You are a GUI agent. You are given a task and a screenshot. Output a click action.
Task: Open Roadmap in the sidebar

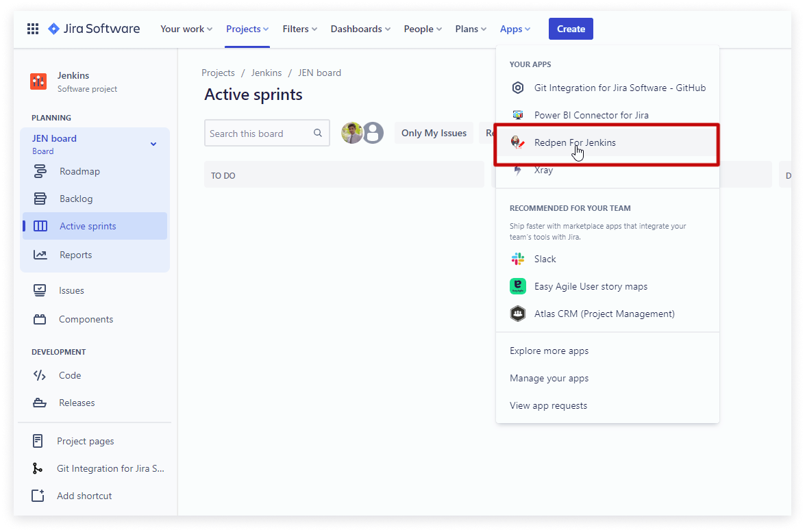point(95,171)
